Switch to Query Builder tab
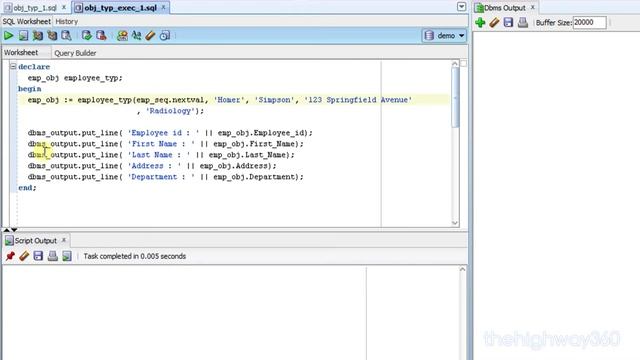Image resolution: width=640 pixels, height=360 pixels. [75, 53]
